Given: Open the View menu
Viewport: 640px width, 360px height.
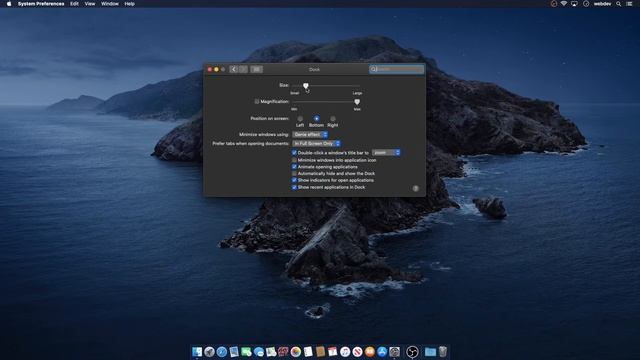Looking at the screenshot, I should [x=90, y=4].
